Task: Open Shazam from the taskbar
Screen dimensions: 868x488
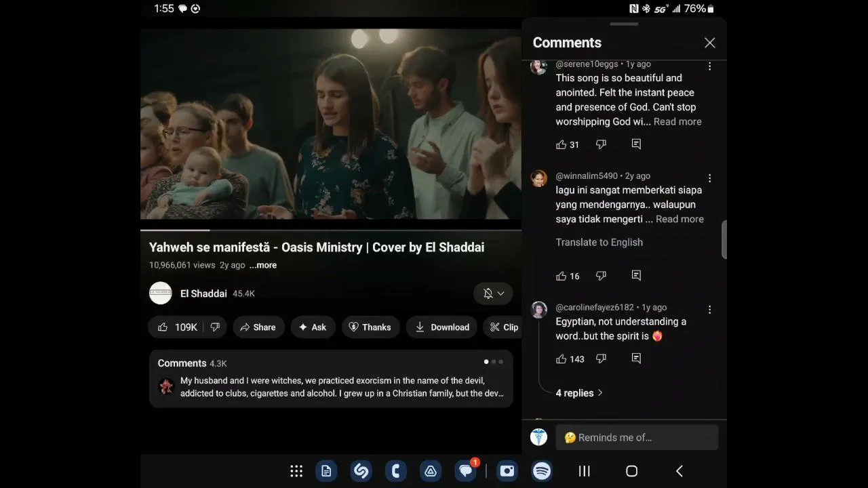Action: click(x=361, y=471)
